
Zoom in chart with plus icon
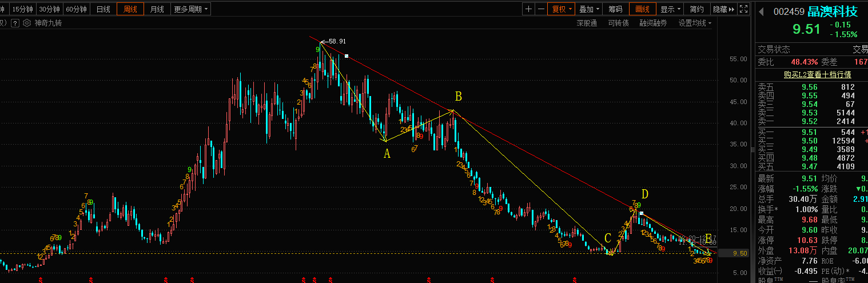click(x=528, y=9)
